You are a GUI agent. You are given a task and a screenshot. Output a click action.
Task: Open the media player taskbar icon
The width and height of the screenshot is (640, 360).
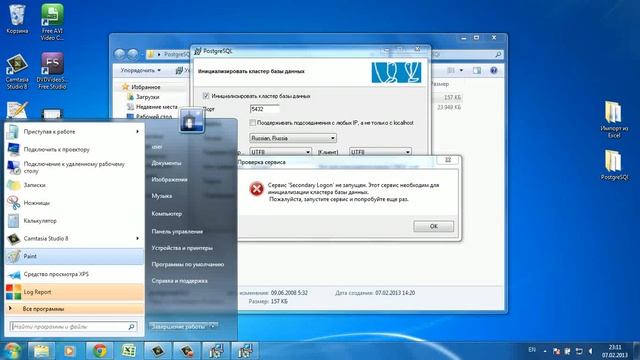69,351
